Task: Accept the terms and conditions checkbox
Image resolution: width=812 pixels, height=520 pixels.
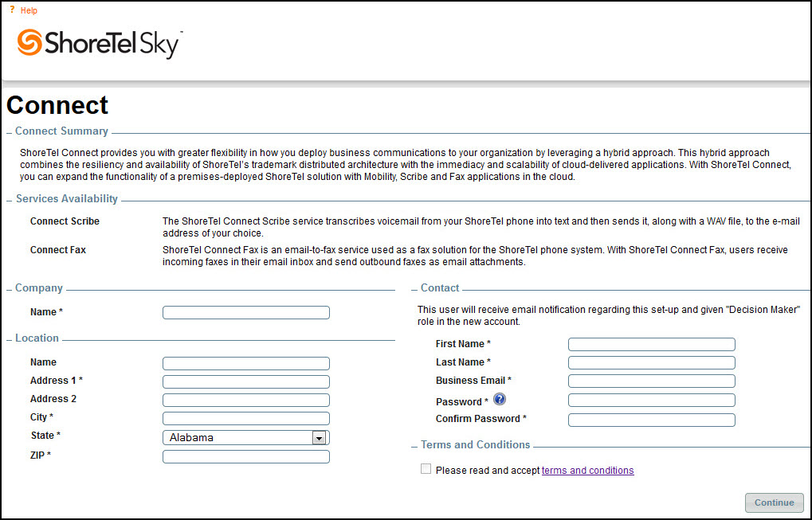Action: (426, 469)
